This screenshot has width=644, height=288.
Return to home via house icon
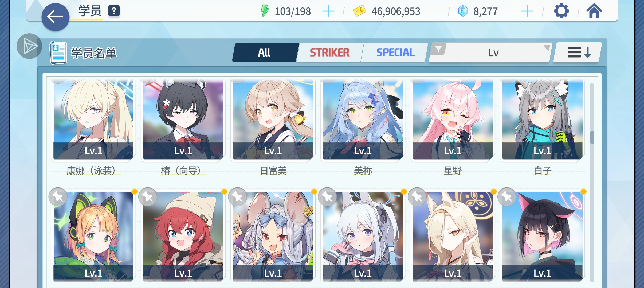pyautogui.click(x=594, y=11)
